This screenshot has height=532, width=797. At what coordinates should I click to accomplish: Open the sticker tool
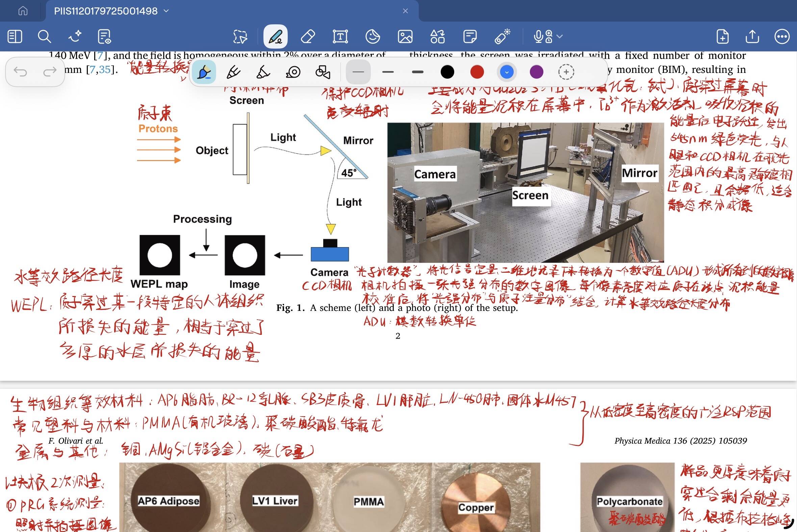372,37
